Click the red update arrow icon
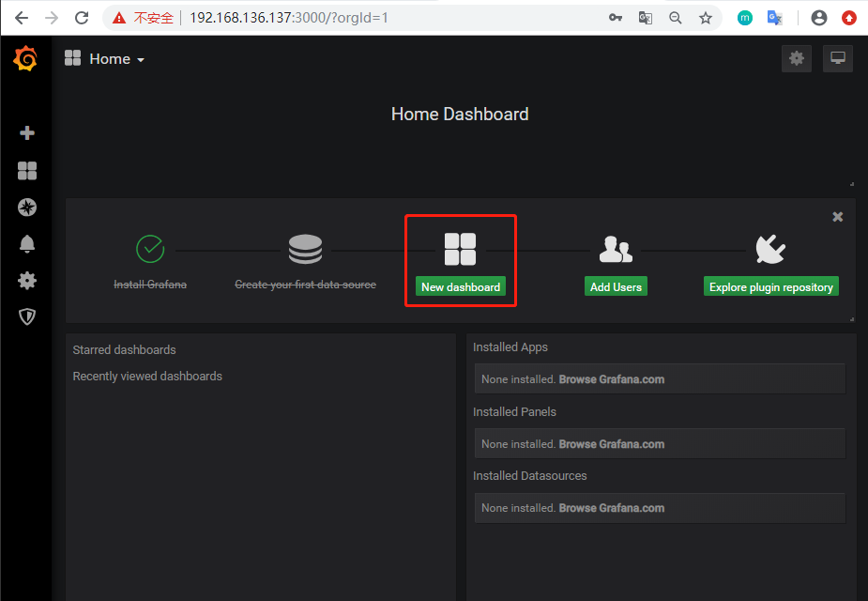This screenshot has width=868, height=601. [x=848, y=18]
